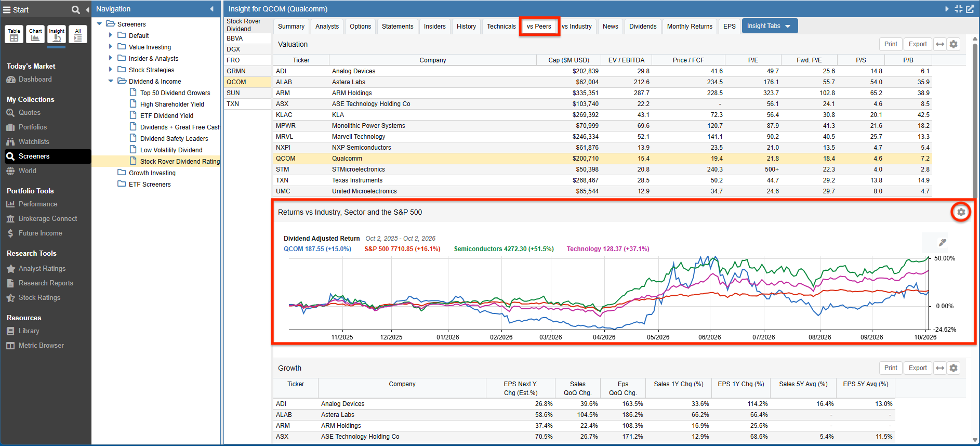Sort Valuation by Cap ($M USD) column

568,60
